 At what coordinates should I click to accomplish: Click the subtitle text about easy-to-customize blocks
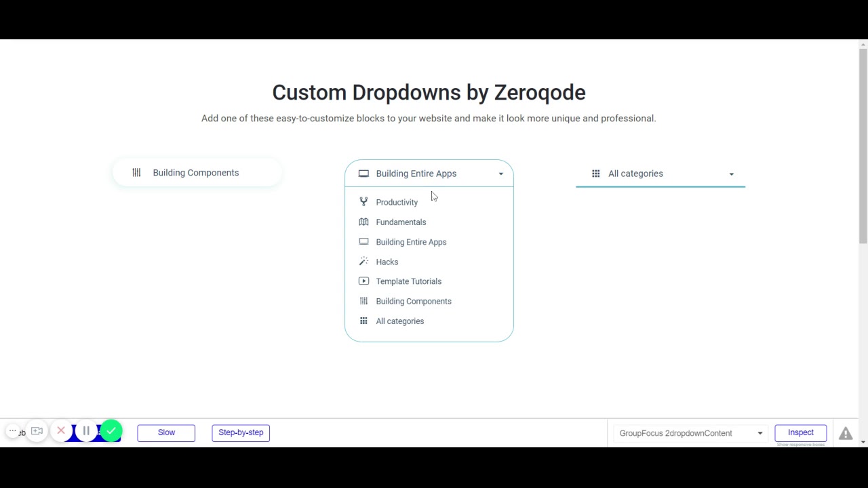429,119
